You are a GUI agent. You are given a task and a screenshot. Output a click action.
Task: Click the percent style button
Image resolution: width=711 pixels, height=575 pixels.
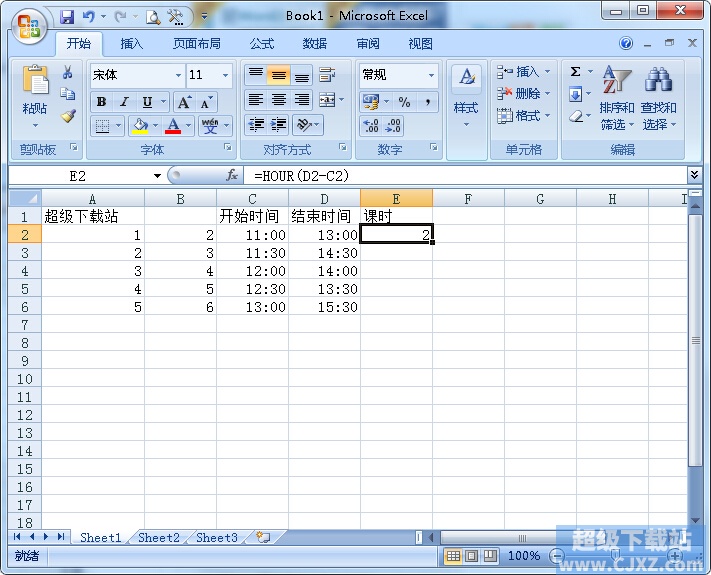coord(404,102)
